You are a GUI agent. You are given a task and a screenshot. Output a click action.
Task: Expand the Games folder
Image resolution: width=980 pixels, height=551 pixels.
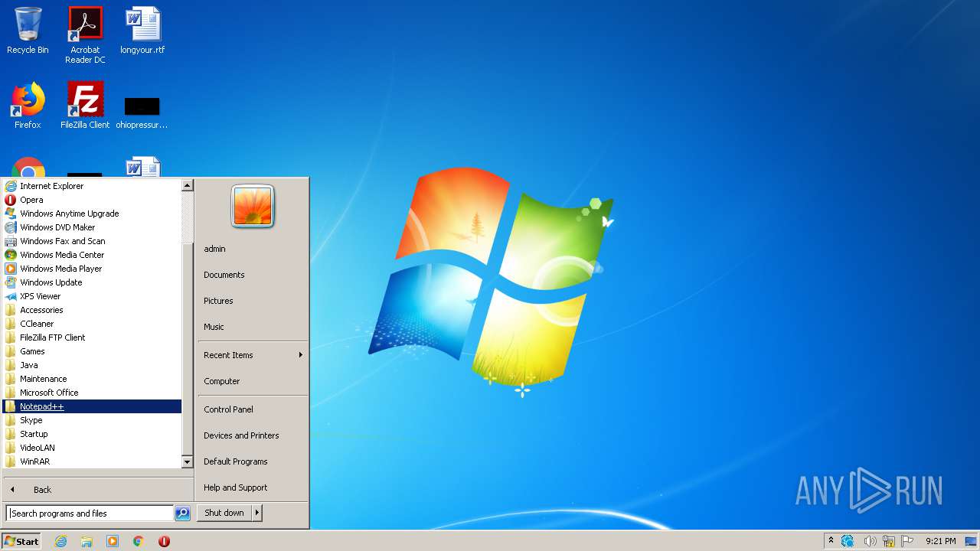pyautogui.click(x=92, y=351)
